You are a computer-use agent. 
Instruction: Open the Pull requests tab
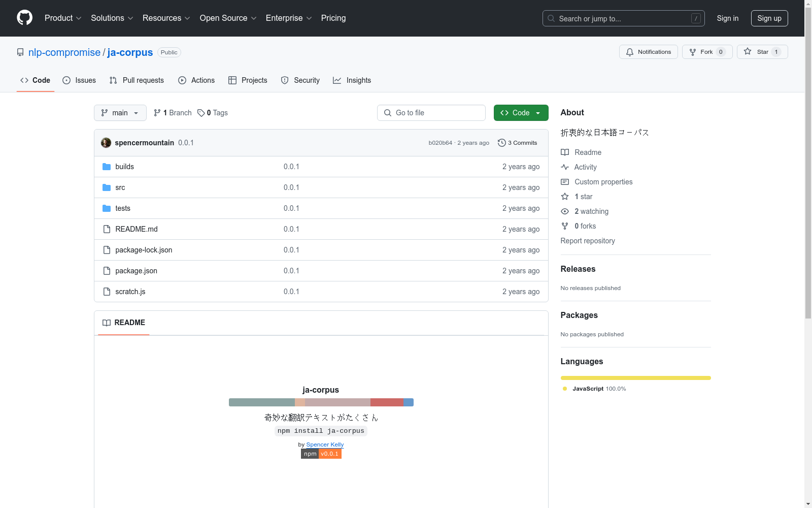coord(137,80)
